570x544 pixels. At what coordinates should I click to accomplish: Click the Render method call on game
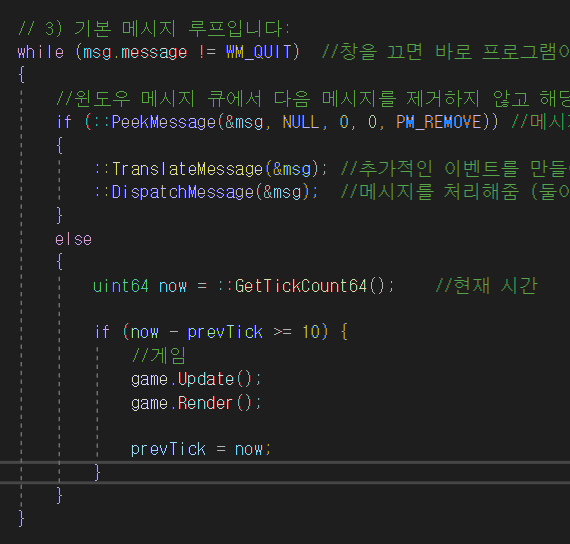pyautogui.click(x=205, y=403)
